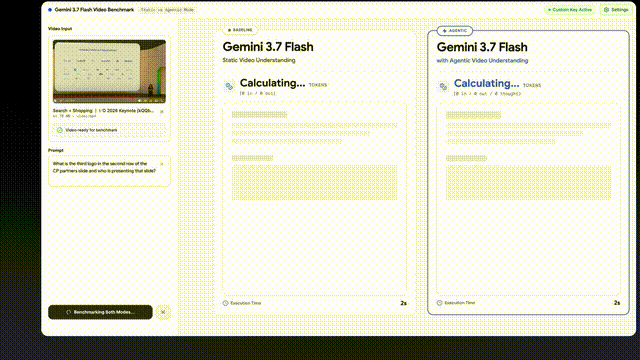Click the agentic Calculating... token text
The width and height of the screenshot is (640, 360).
(487, 83)
